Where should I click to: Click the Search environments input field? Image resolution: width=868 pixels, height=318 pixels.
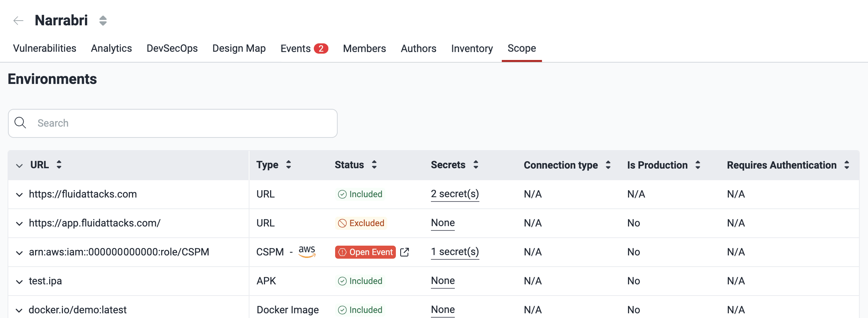173,123
